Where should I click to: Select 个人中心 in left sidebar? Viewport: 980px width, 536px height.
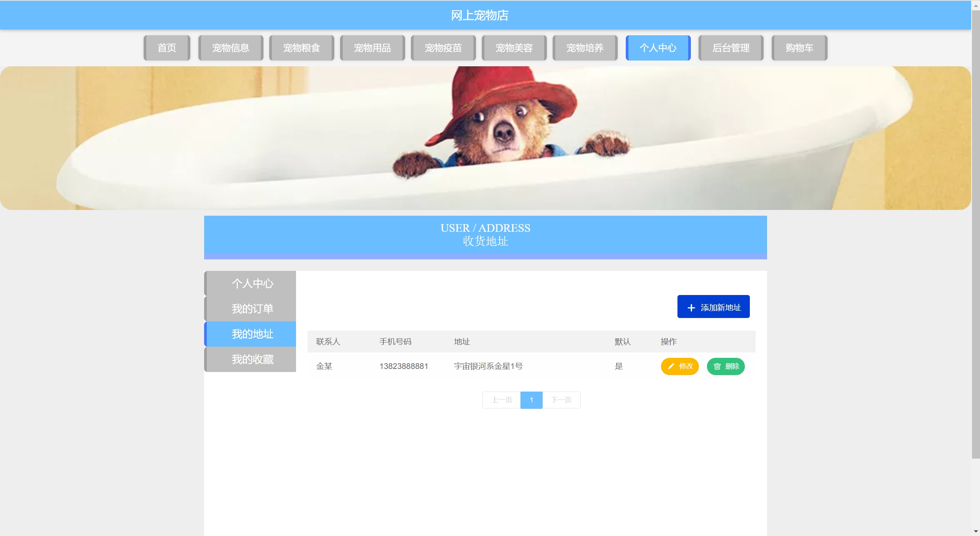[x=252, y=284]
